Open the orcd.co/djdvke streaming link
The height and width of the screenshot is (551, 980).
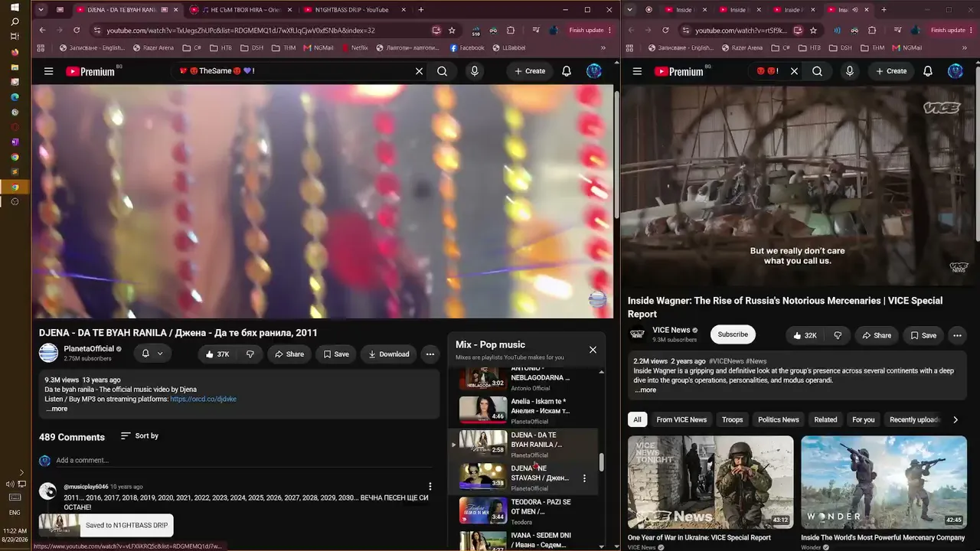tap(203, 399)
